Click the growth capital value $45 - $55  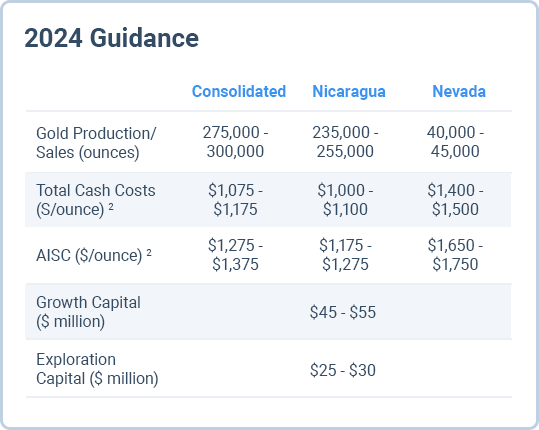pos(343,312)
